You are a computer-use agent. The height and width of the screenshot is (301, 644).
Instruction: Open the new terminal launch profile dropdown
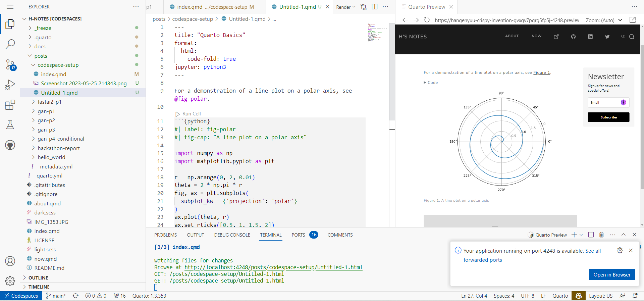(x=581, y=235)
